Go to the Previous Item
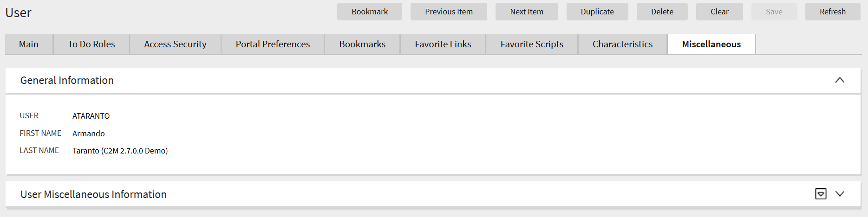This screenshot has height=217, width=868. 449,12
